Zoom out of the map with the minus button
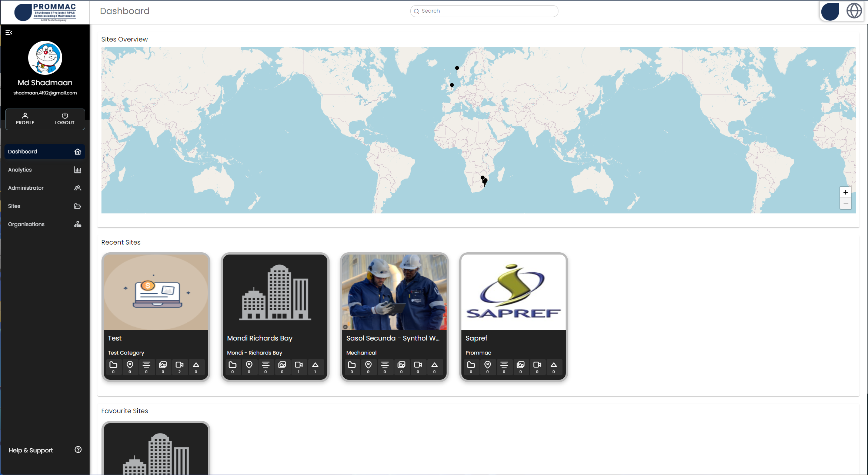Image resolution: width=868 pixels, height=475 pixels. pos(845,203)
